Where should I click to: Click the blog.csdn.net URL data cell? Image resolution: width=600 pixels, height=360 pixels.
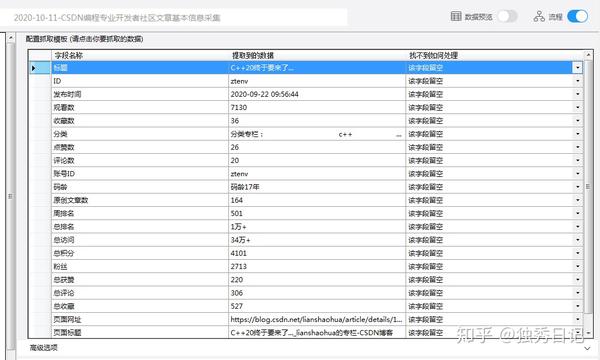pos(317,319)
